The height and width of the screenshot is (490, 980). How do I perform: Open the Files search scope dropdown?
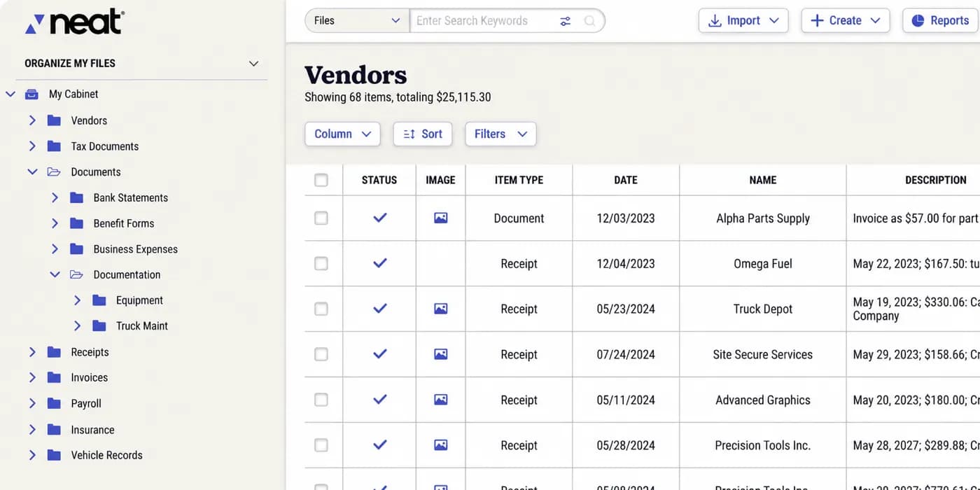tap(357, 20)
